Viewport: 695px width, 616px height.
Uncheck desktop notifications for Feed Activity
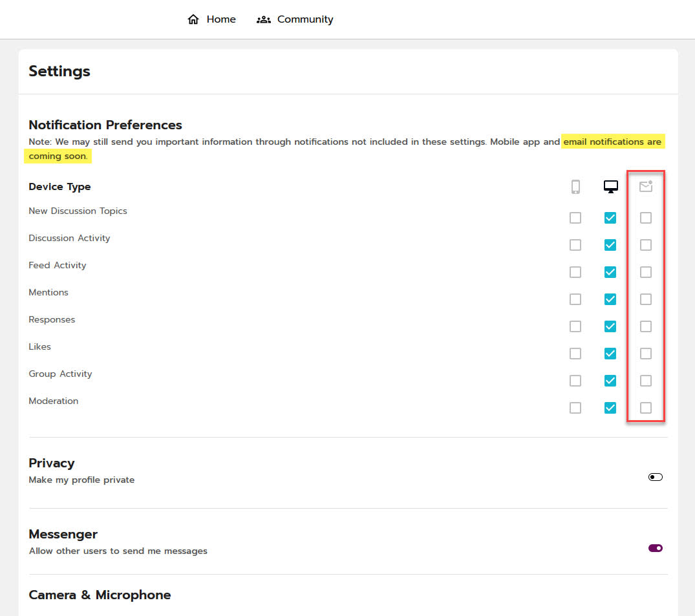point(610,272)
